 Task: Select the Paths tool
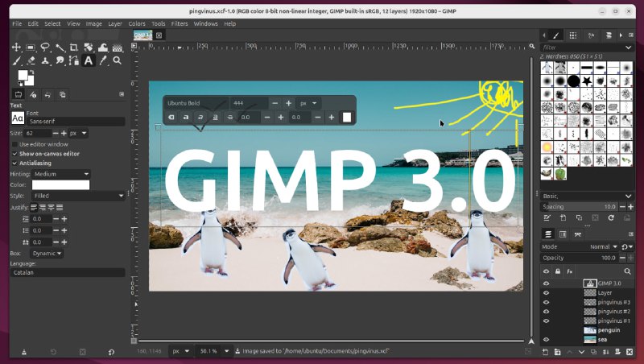(x=74, y=61)
